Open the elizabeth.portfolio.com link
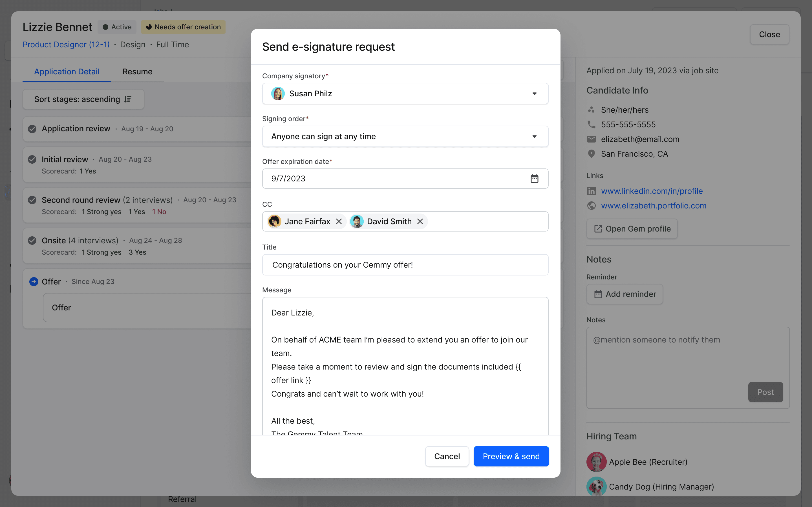Image resolution: width=812 pixels, height=507 pixels. click(x=653, y=206)
